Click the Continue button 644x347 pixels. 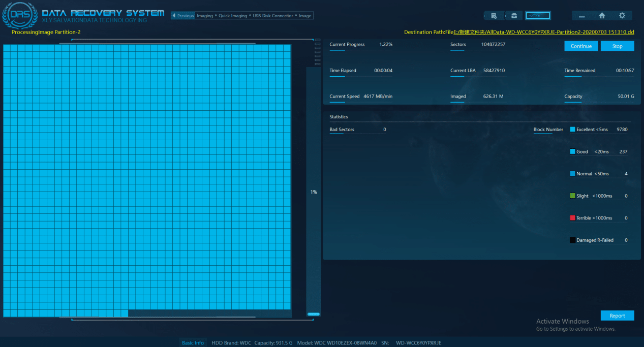pos(581,46)
